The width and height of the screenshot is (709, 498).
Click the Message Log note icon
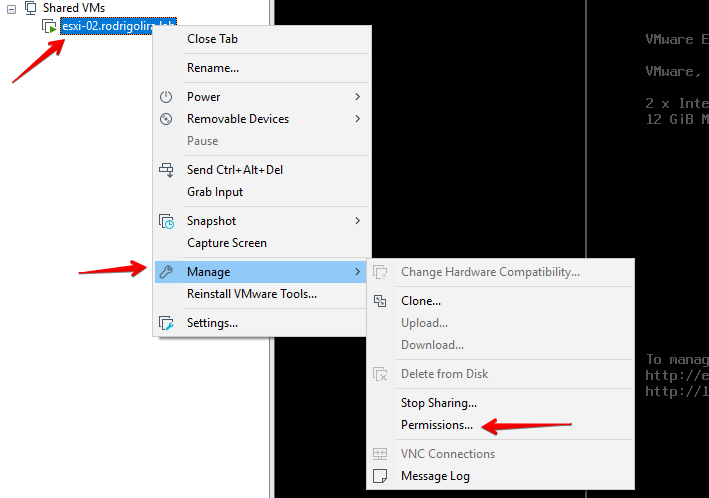click(x=380, y=476)
